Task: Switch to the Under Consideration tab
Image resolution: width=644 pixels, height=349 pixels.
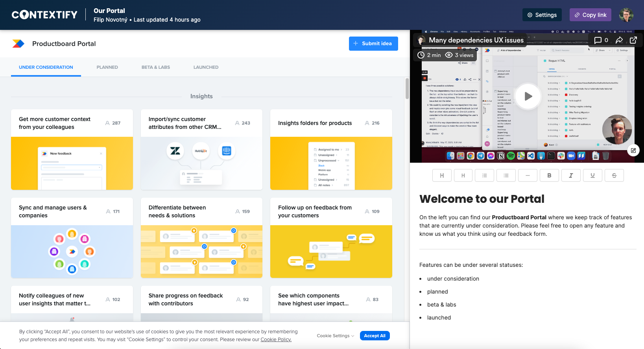Action: tap(46, 67)
